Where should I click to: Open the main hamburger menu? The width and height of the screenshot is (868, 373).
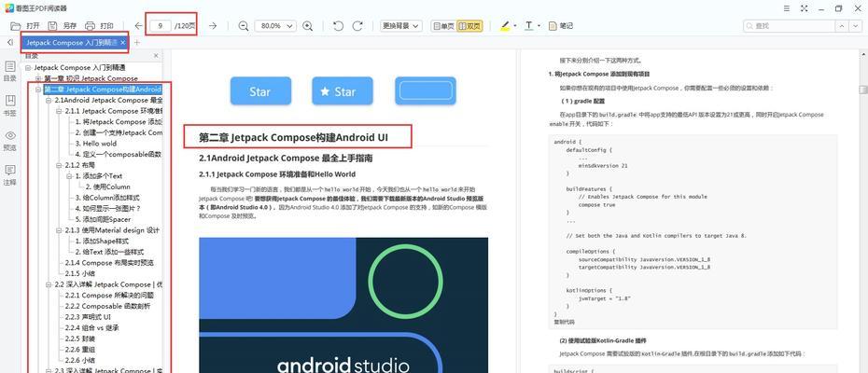pyautogui.click(x=787, y=8)
